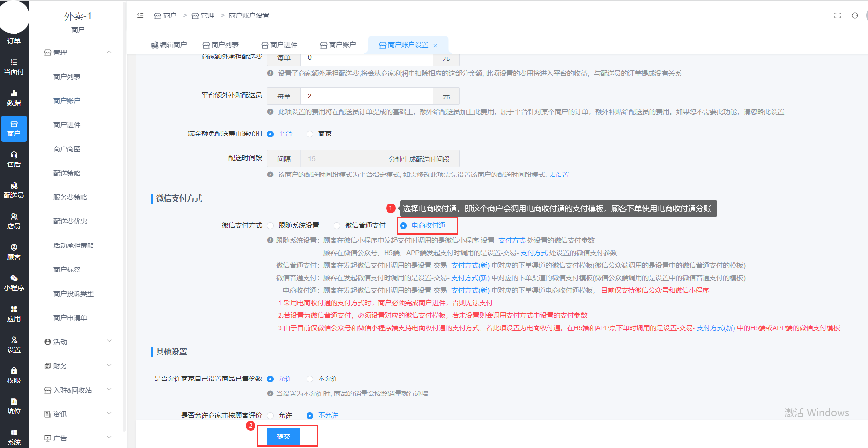Collapse the 管理 menu group
Image resolution: width=868 pixels, height=448 pixels.
coord(77,53)
